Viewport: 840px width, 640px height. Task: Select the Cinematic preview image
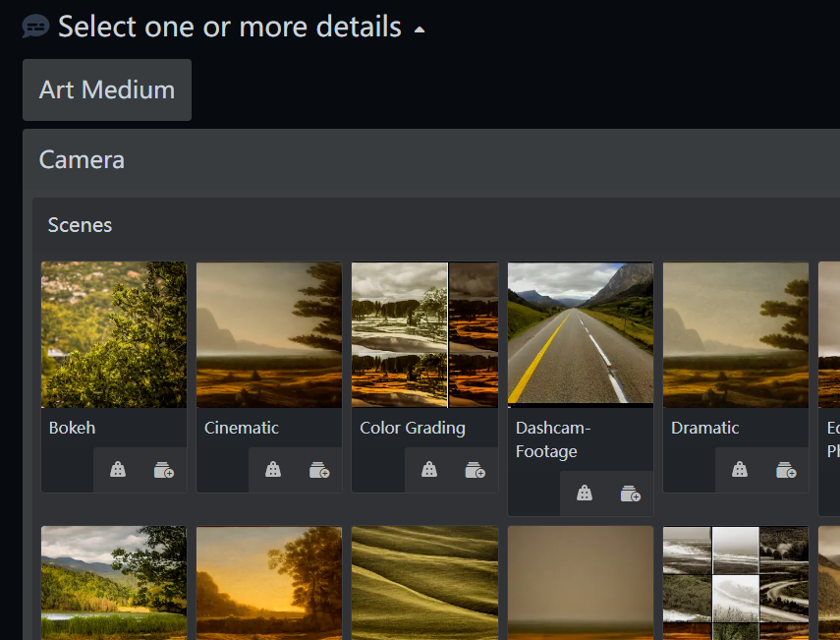(269, 334)
